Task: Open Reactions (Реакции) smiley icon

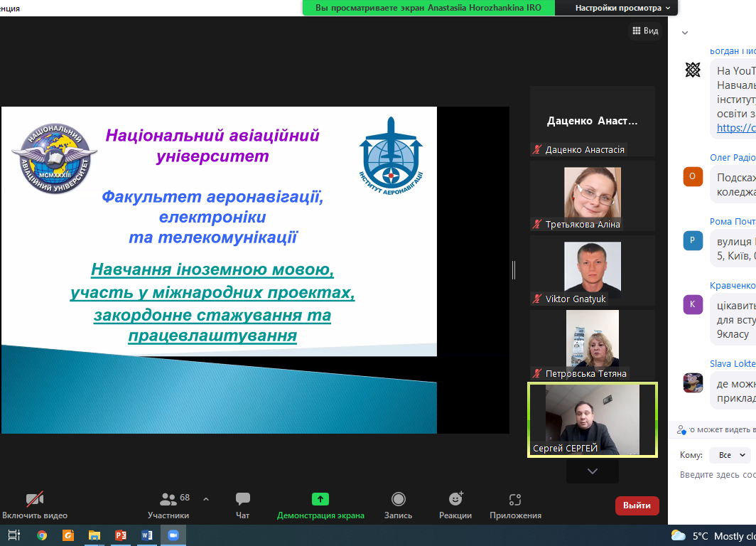Action: tap(455, 500)
